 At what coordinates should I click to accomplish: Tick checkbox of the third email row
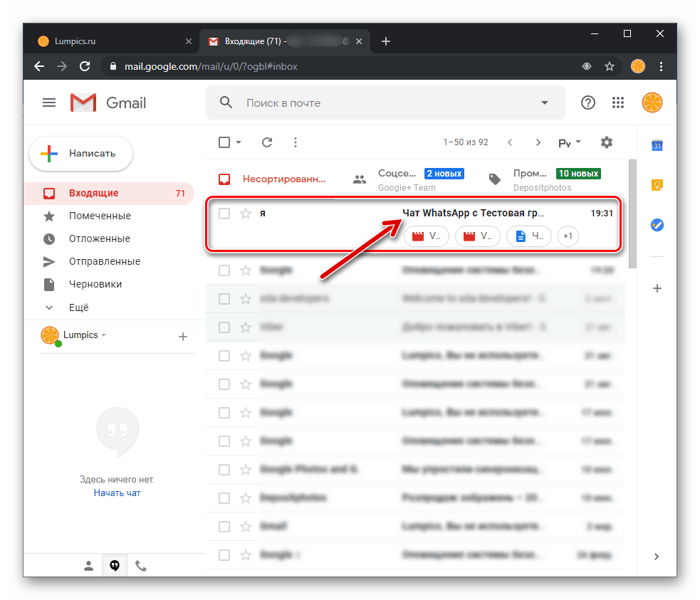[x=224, y=299]
